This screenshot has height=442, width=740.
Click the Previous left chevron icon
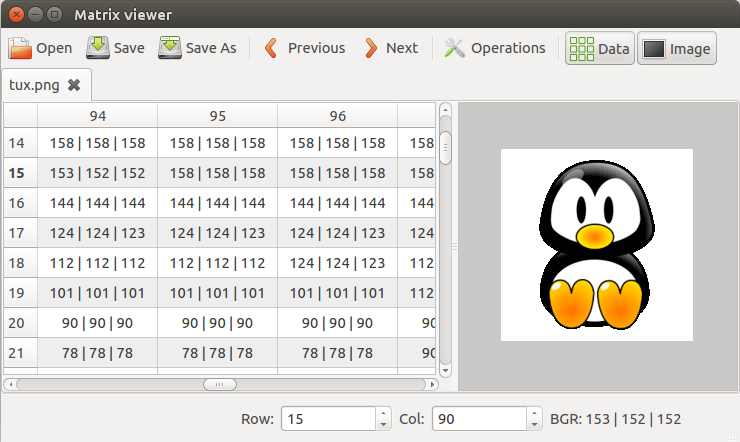(x=271, y=48)
